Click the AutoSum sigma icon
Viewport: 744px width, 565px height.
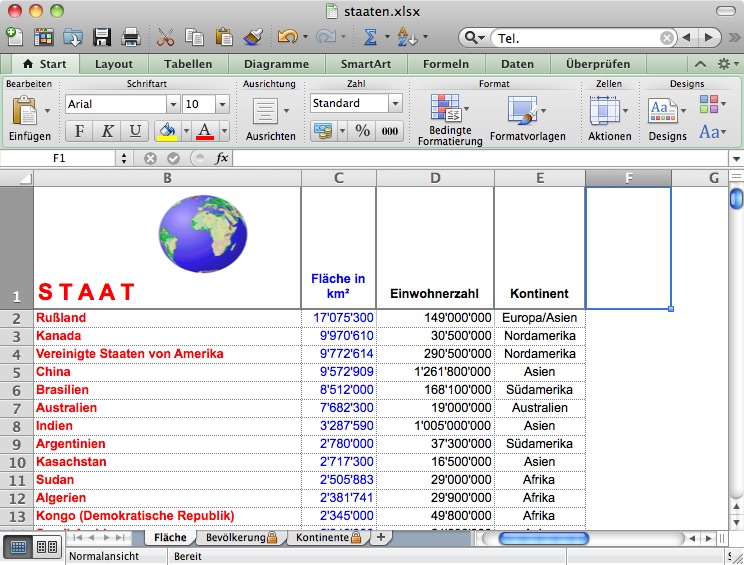point(369,38)
